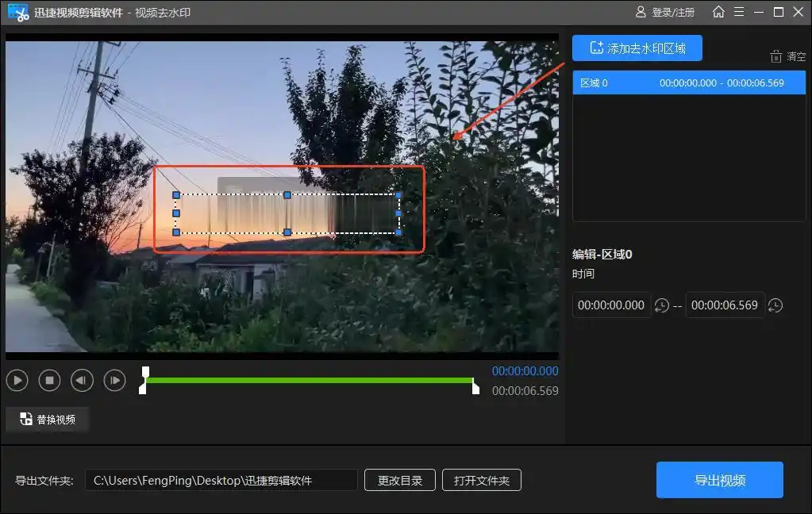Image resolution: width=812 pixels, height=514 pixels.
Task: Click the right-middle handle of selection box
Action: pos(398,213)
